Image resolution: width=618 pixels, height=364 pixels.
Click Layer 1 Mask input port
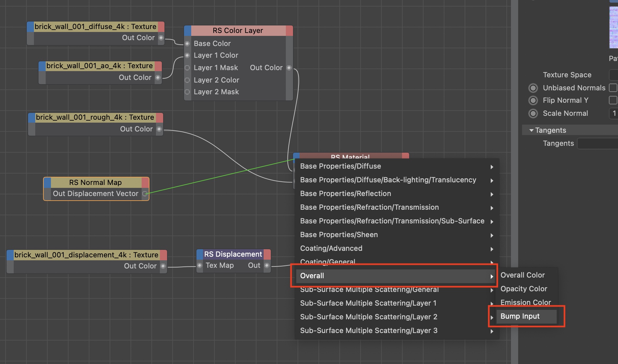click(187, 68)
